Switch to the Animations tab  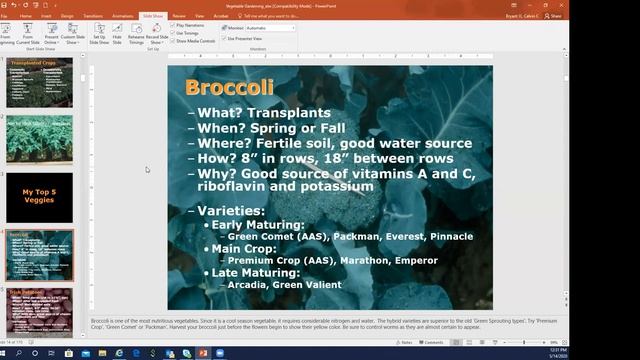122,16
